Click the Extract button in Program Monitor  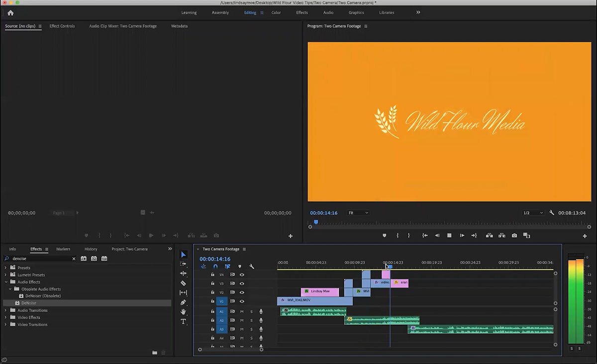(x=502, y=236)
